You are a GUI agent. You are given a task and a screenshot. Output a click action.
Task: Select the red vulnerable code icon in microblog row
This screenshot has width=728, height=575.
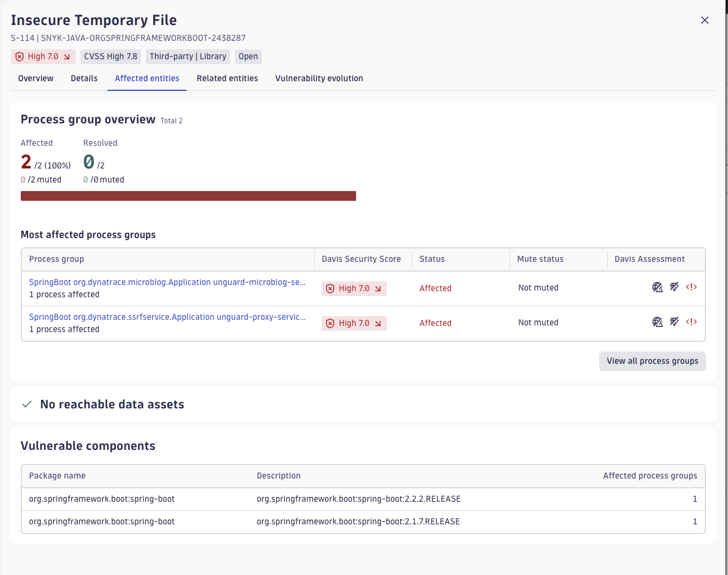click(691, 287)
